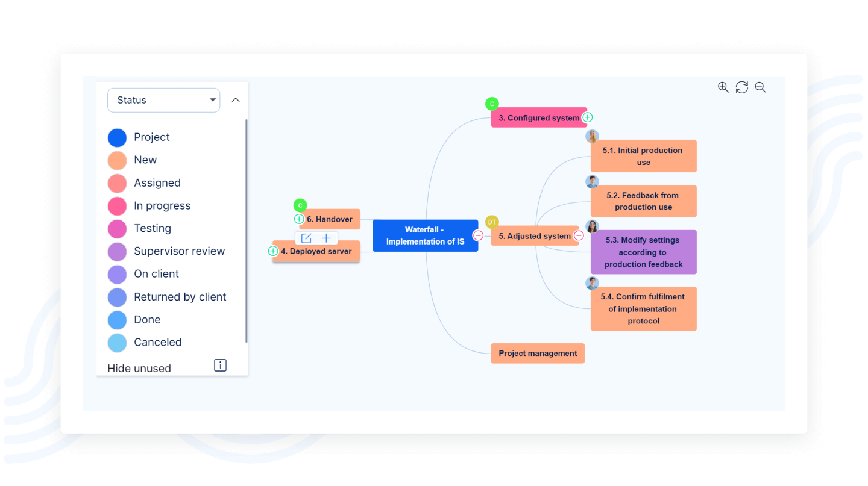Expand the Handover node with plus
Screen dimensions: 868x486
tap(299, 219)
